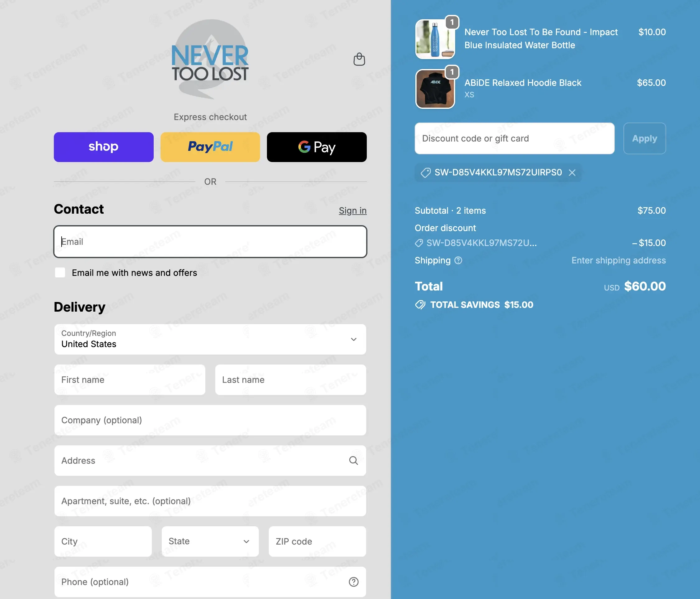
Task: Click the "Express checkout" heading
Action: (x=210, y=117)
